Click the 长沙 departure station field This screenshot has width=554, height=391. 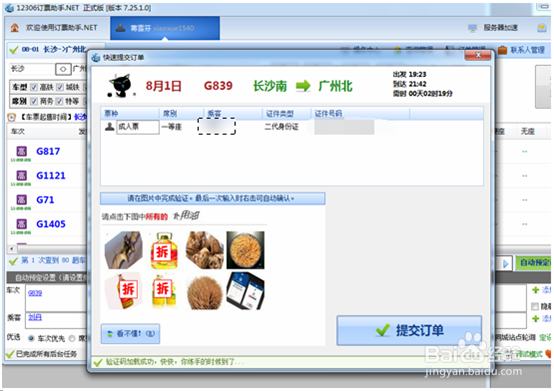[32, 69]
